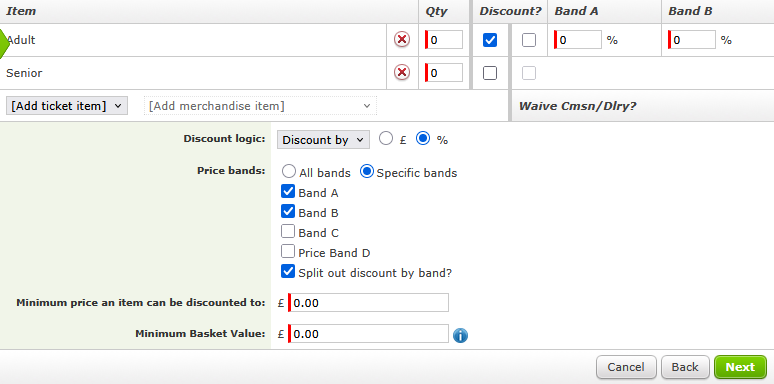Toggle Split out discount by band

(288, 271)
